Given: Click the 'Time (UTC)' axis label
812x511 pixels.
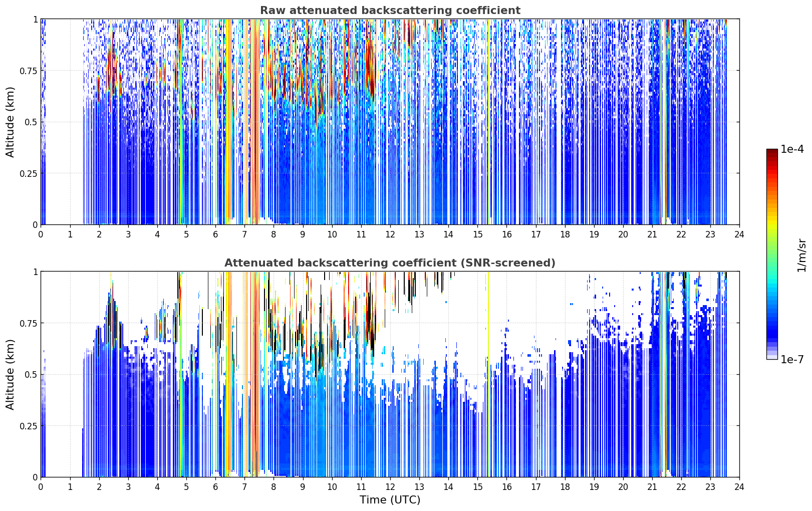Looking at the screenshot, I should [390, 500].
